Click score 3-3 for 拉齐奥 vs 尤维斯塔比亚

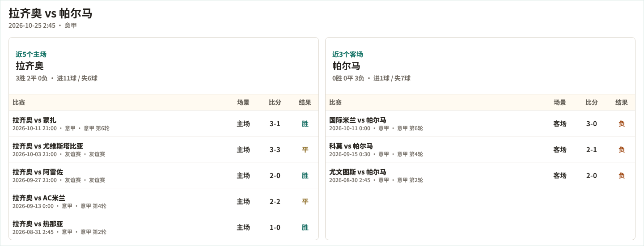[x=275, y=149]
